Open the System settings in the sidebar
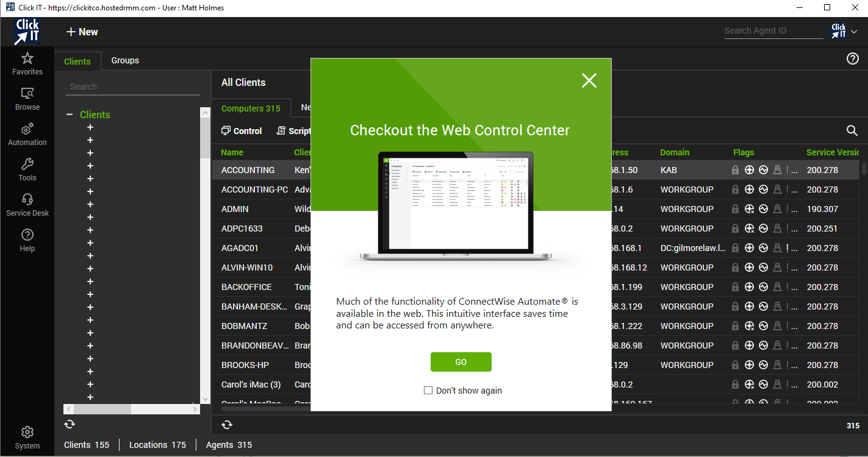Screen dimensions: 868x457 pyautogui.click(x=27, y=438)
